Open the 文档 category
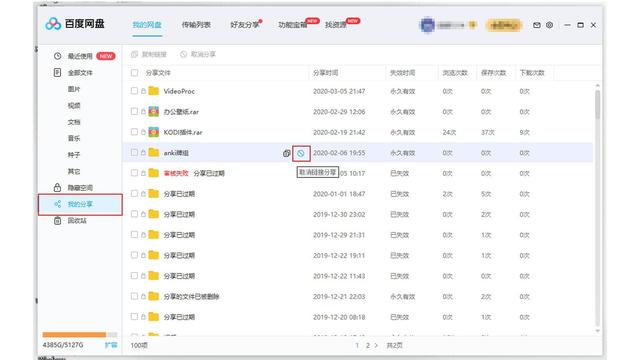The image size is (640, 360). (x=74, y=122)
